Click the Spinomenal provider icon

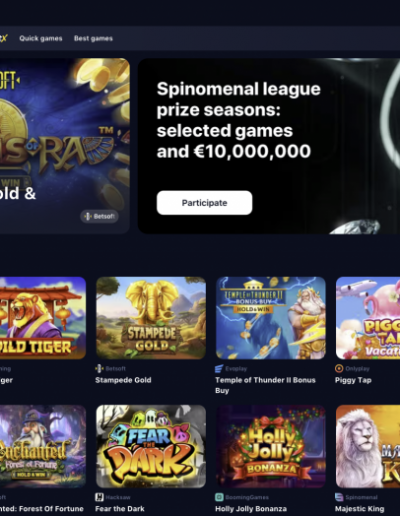339,497
